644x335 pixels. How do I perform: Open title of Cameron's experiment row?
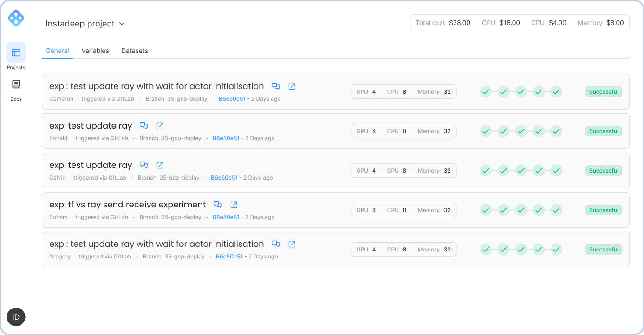(156, 86)
